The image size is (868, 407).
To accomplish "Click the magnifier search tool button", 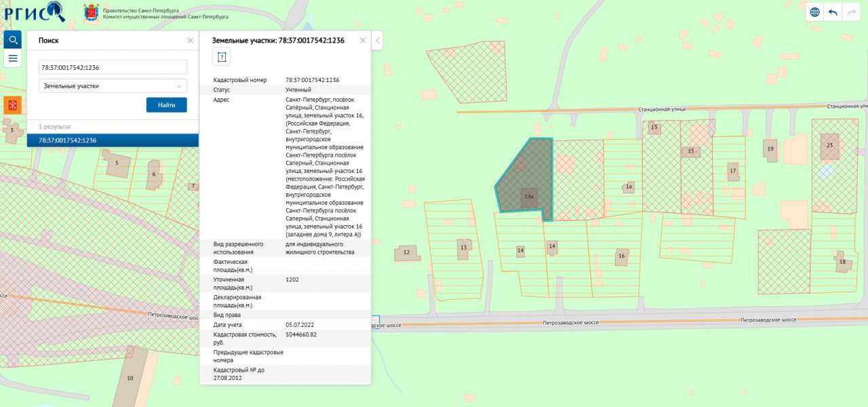I will 13,40.
